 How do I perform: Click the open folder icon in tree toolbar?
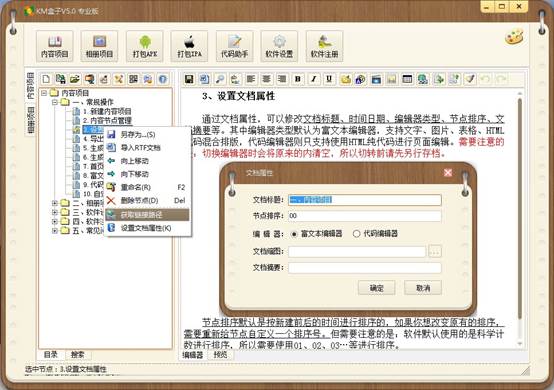pyautogui.click(x=75, y=79)
